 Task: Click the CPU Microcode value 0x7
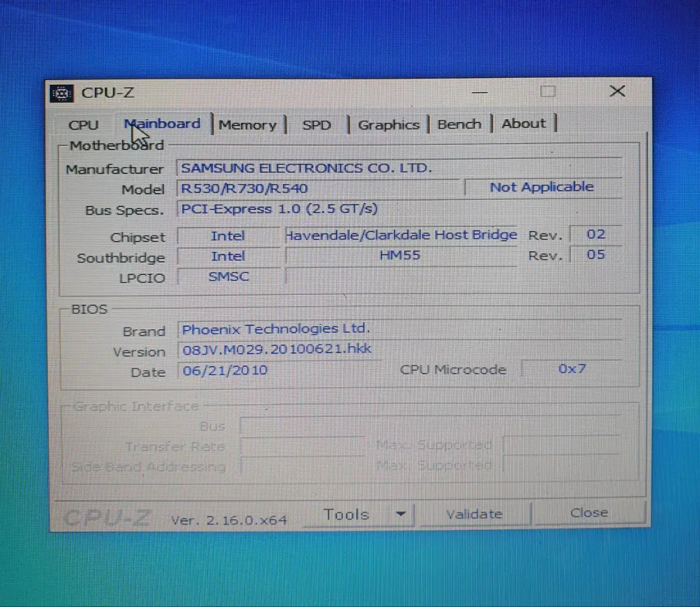(572, 369)
